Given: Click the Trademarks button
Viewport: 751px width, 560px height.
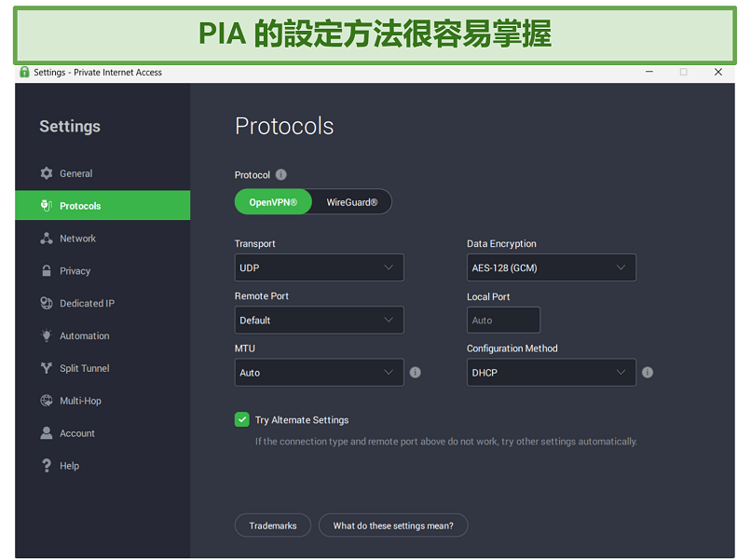Looking at the screenshot, I should tap(273, 526).
